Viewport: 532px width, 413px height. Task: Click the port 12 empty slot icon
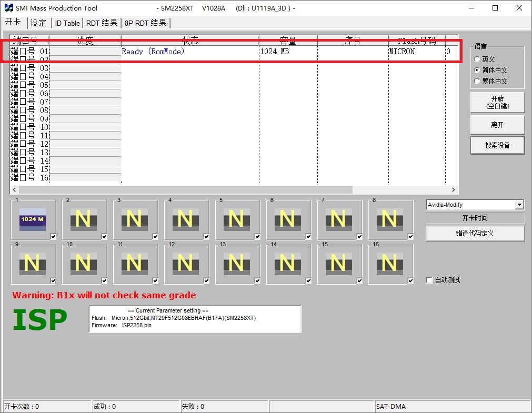click(186, 263)
